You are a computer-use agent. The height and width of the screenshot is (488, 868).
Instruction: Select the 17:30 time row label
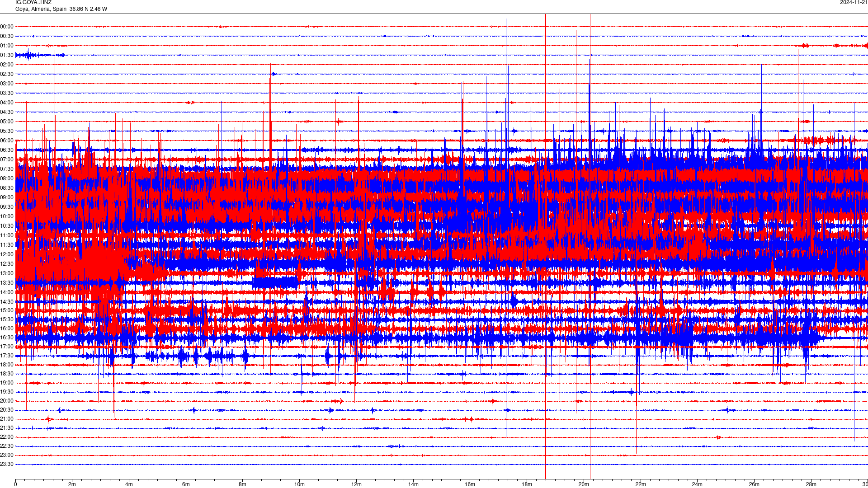point(7,356)
